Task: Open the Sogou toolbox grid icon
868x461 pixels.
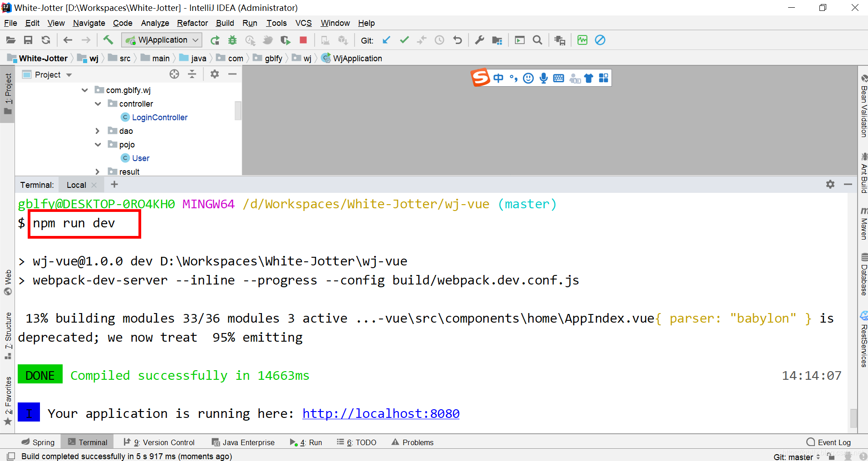Action: click(603, 78)
